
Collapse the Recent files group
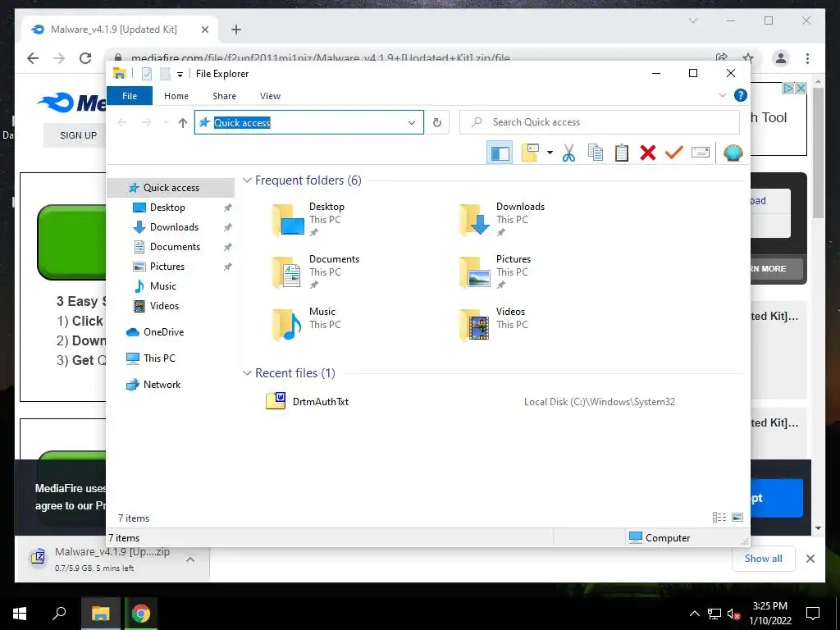(x=247, y=373)
